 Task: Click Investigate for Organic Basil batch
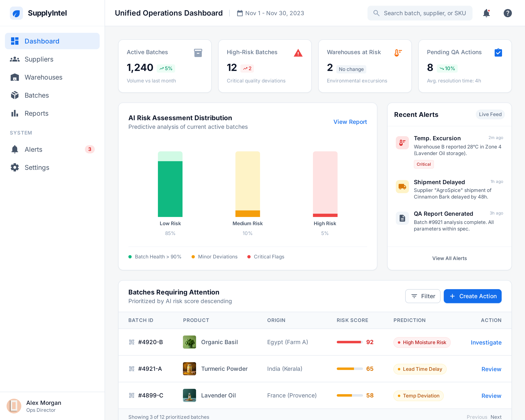[486, 342]
